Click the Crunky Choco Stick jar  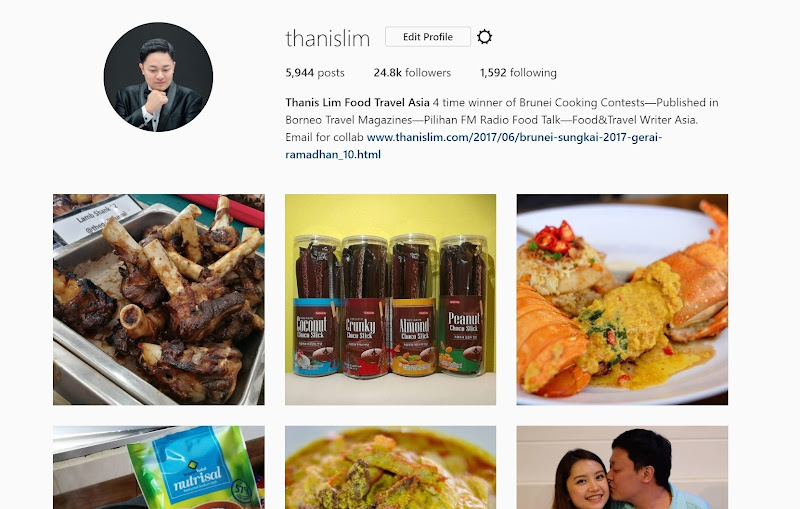364,306
